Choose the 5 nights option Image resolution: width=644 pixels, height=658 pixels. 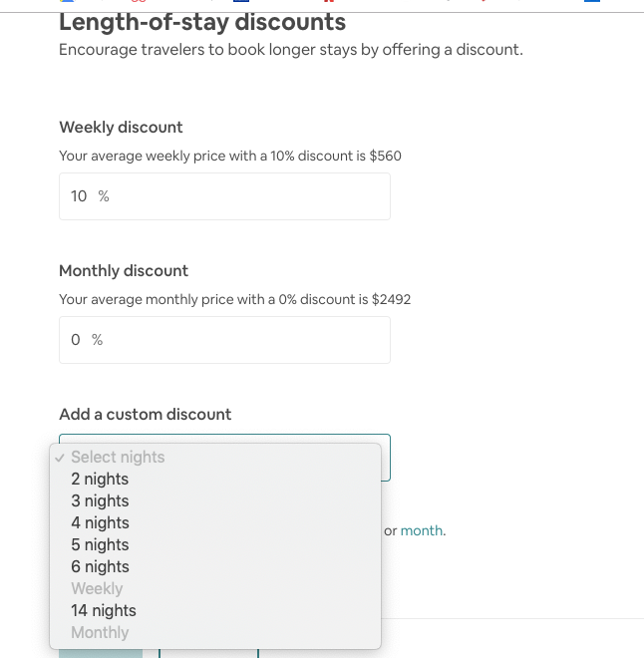click(100, 545)
